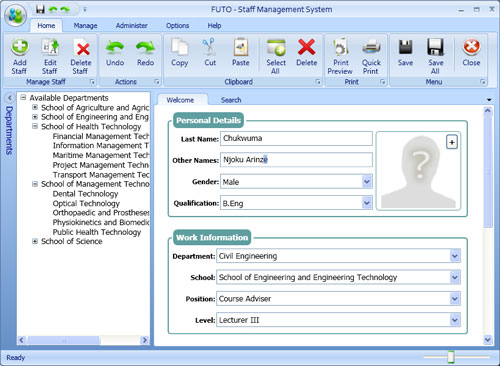This screenshot has height=366, width=500.
Task: Click the form vertical scrollbar up arrow
Action: click(x=488, y=111)
